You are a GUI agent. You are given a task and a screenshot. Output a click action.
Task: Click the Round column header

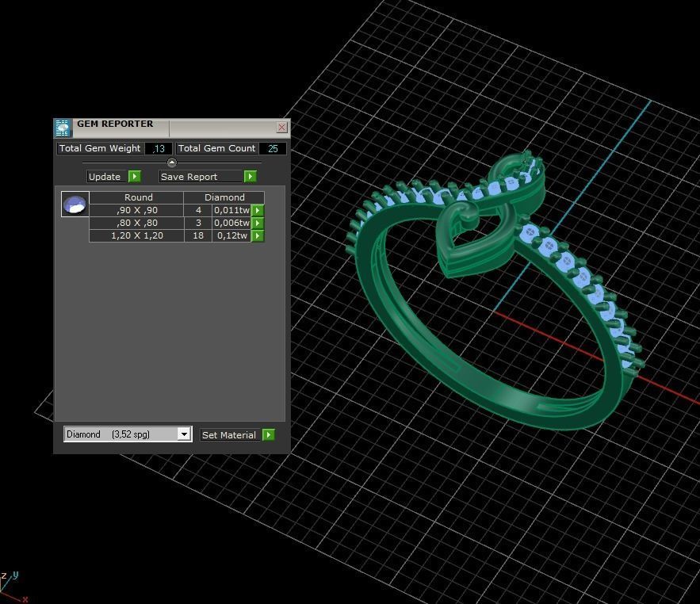(x=137, y=197)
